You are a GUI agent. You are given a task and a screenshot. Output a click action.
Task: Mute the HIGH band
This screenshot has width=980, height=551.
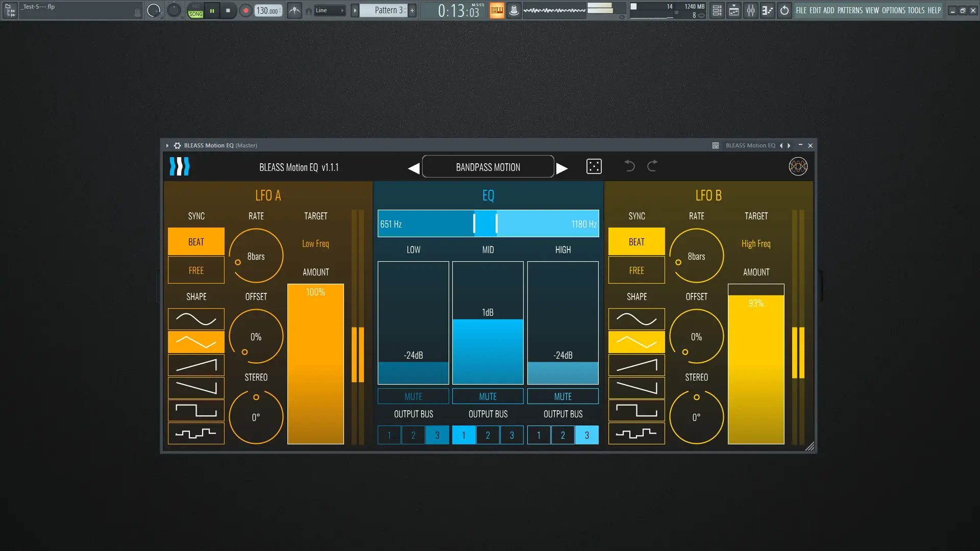pyautogui.click(x=562, y=396)
